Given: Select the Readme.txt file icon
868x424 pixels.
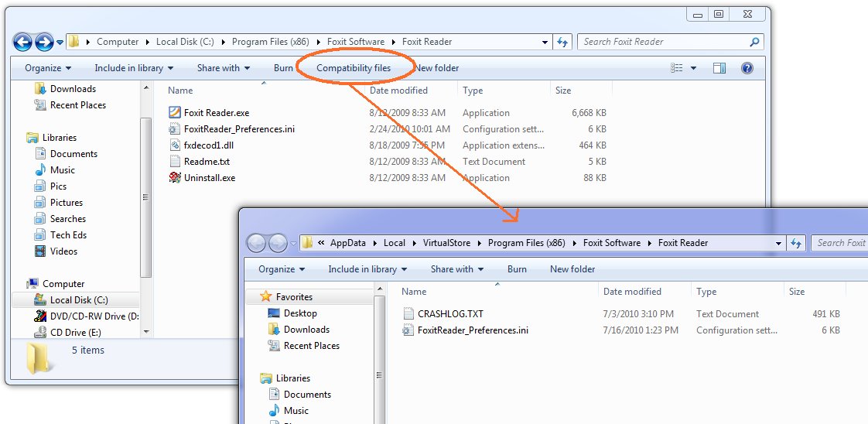Looking at the screenshot, I should (x=175, y=162).
